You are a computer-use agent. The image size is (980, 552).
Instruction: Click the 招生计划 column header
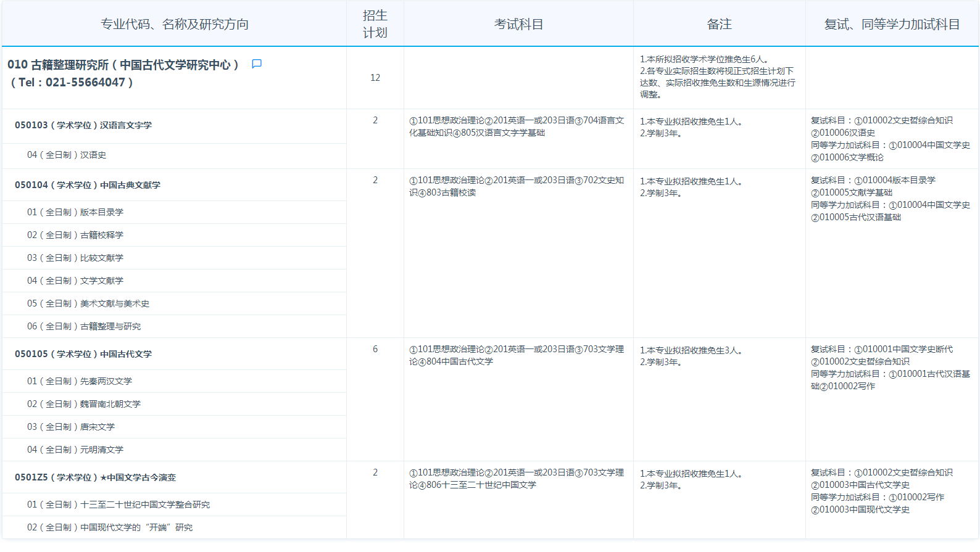click(375, 24)
